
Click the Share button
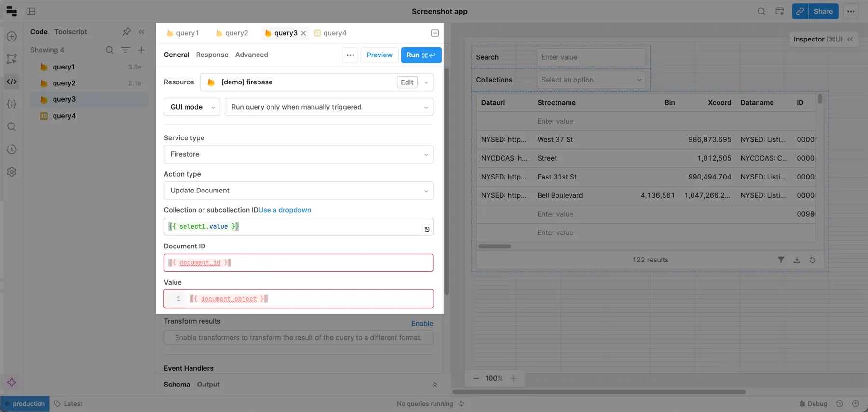tap(823, 11)
